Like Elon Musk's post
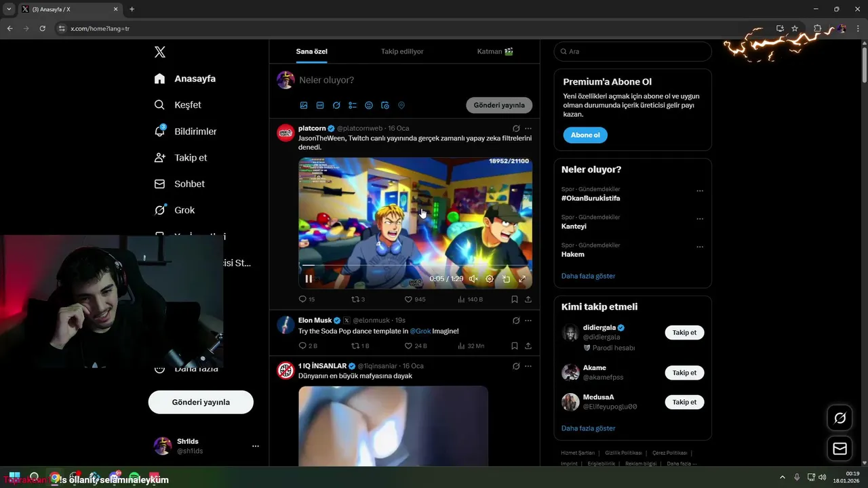Viewport: 868px width, 488px height. click(x=416, y=346)
